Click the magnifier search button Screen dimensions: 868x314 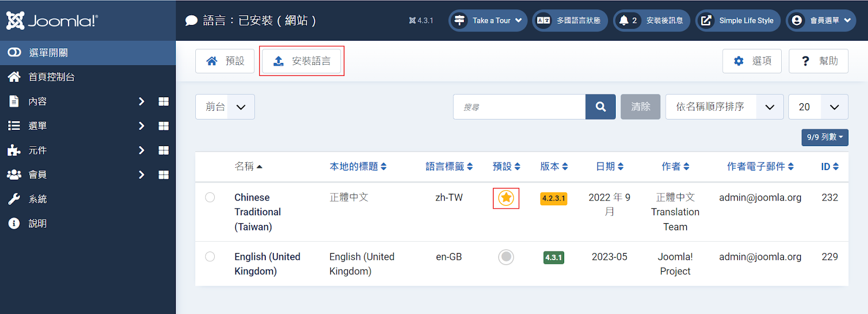[x=601, y=107]
